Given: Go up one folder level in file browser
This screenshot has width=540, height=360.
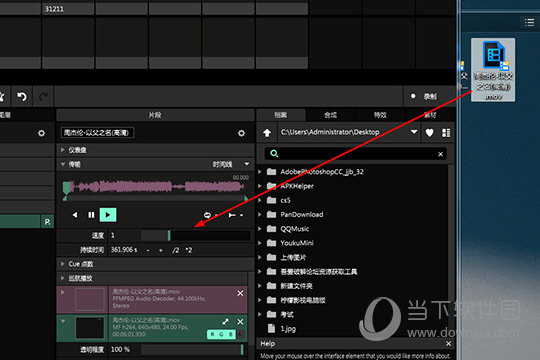Looking at the screenshot, I should pyautogui.click(x=267, y=133).
